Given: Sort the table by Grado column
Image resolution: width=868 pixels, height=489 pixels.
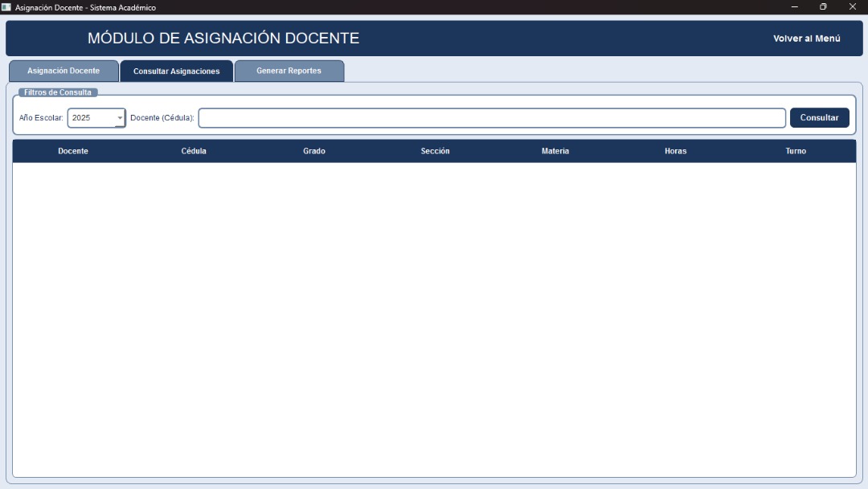Looking at the screenshot, I should coord(314,151).
